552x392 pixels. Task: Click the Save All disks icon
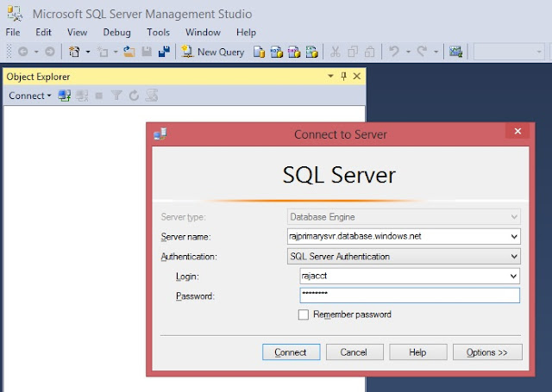(x=164, y=52)
